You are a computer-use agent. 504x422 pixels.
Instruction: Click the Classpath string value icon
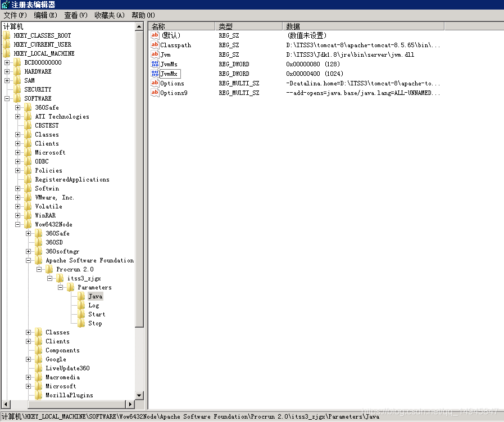(x=155, y=45)
